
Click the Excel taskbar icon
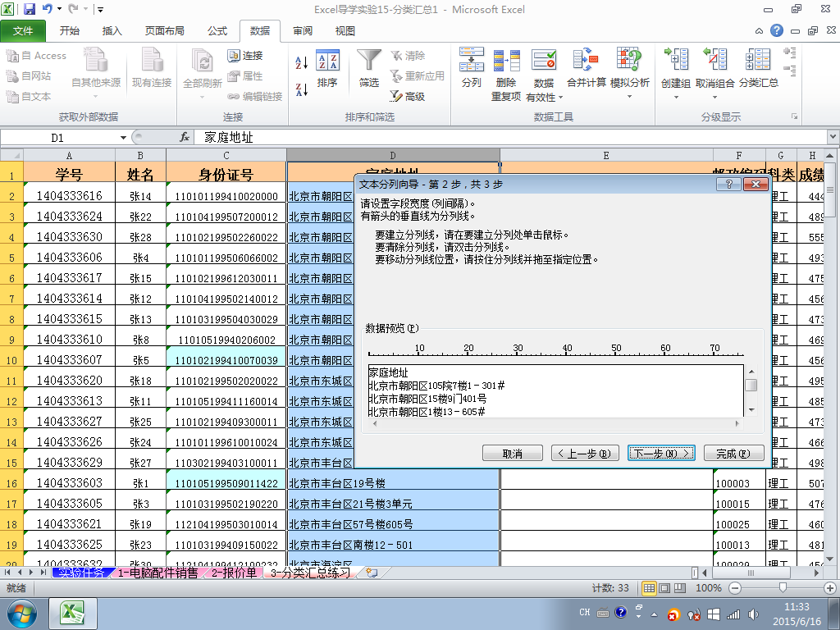click(x=73, y=614)
